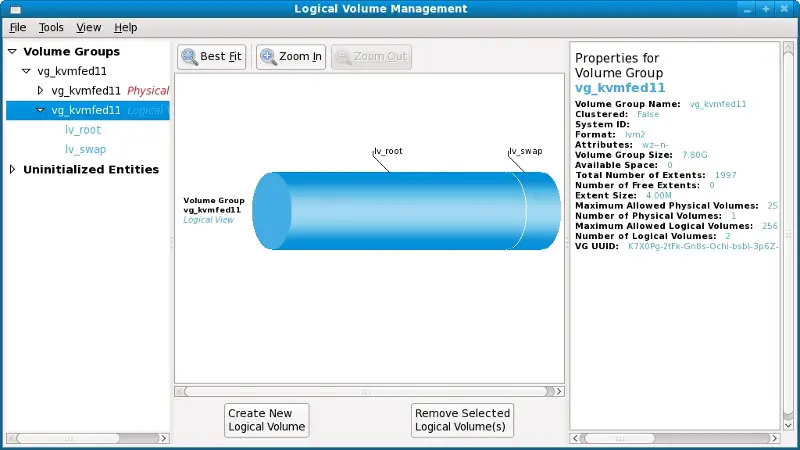Click the Zoom In magnifier button
This screenshot has width=800, height=450.
click(x=291, y=57)
